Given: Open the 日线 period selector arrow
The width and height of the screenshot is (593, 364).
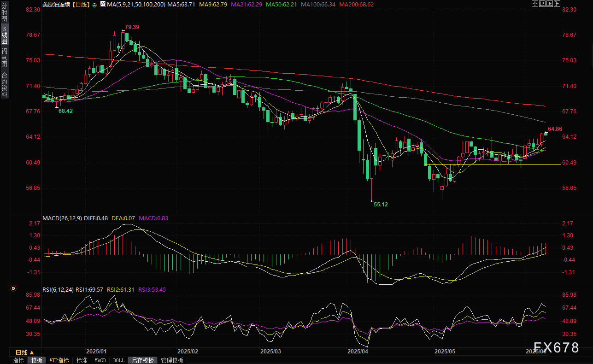Looking at the screenshot, I should tap(32, 352).
